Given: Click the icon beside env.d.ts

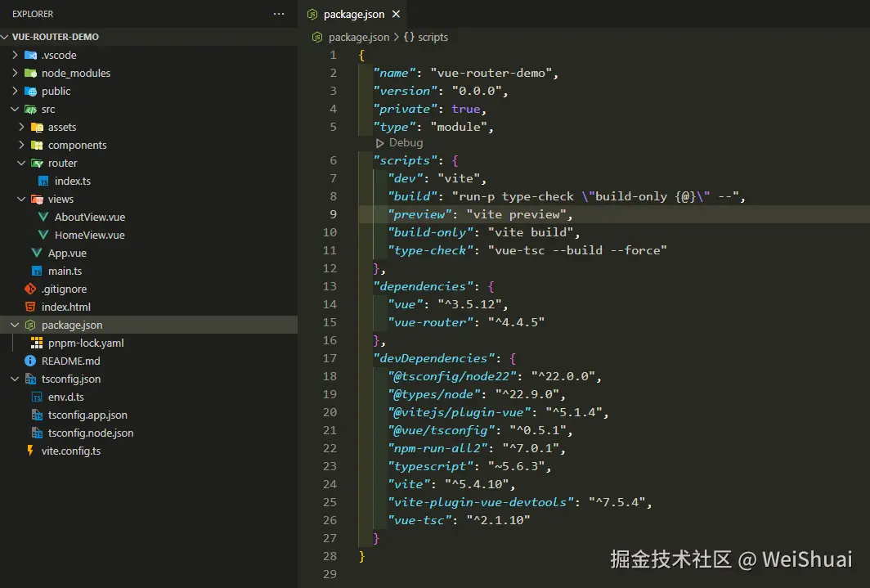Looking at the screenshot, I should (x=37, y=397).
